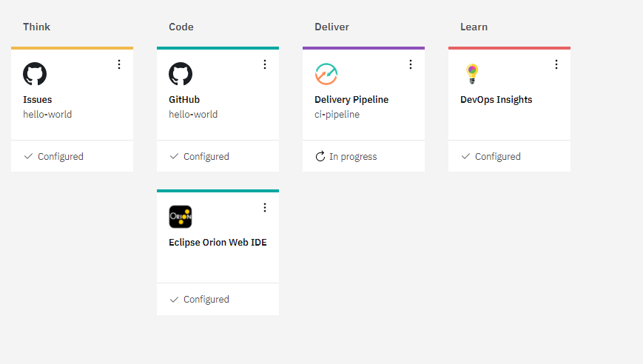Open the DevOps Insights card kebab menu
643x364 pixels.
click(x=556, y=64)
